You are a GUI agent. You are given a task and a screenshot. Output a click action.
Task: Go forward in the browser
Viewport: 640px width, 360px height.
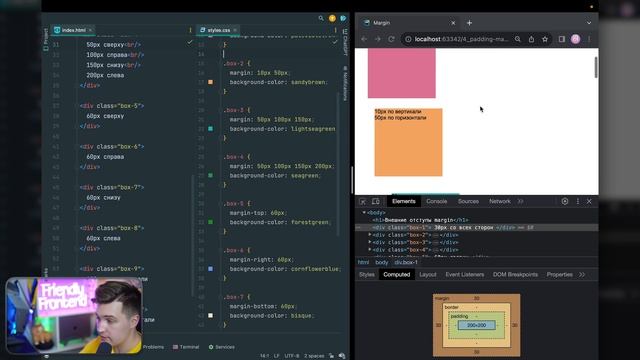378,39
